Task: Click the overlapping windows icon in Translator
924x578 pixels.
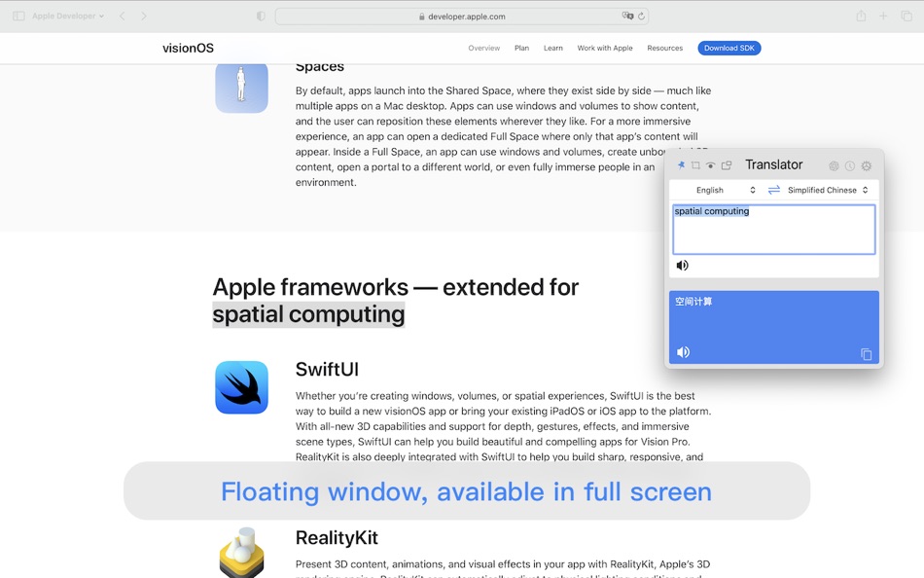Action: [726, 165]
